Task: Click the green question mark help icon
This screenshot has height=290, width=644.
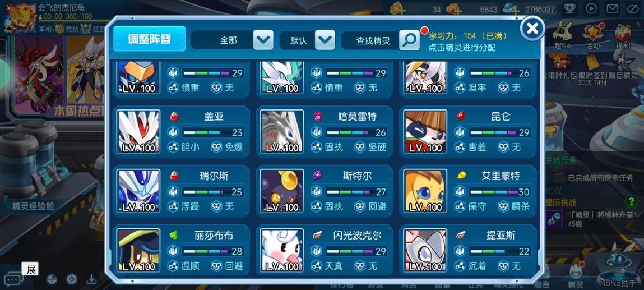Action: pos(631,201)
